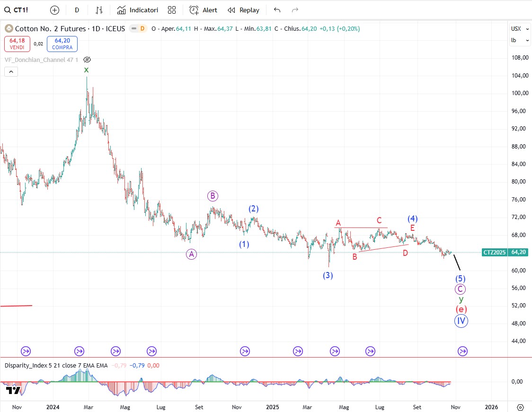
Task: Click the undo arrow in toolbar
Action: (x=277, y=10)
